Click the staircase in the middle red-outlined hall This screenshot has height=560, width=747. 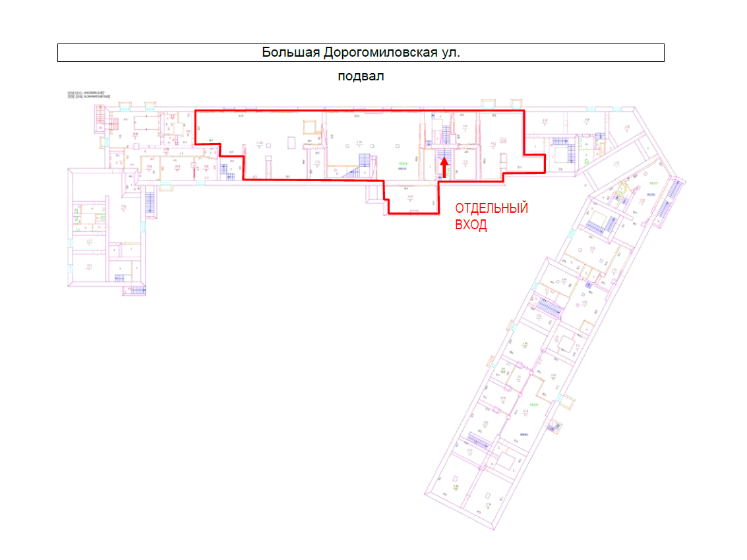point(363,165)
